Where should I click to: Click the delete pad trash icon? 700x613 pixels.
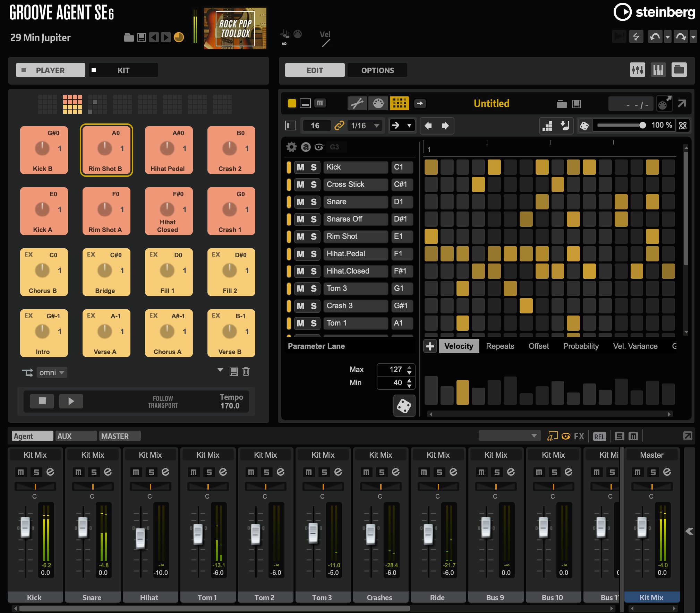(246, 372)
